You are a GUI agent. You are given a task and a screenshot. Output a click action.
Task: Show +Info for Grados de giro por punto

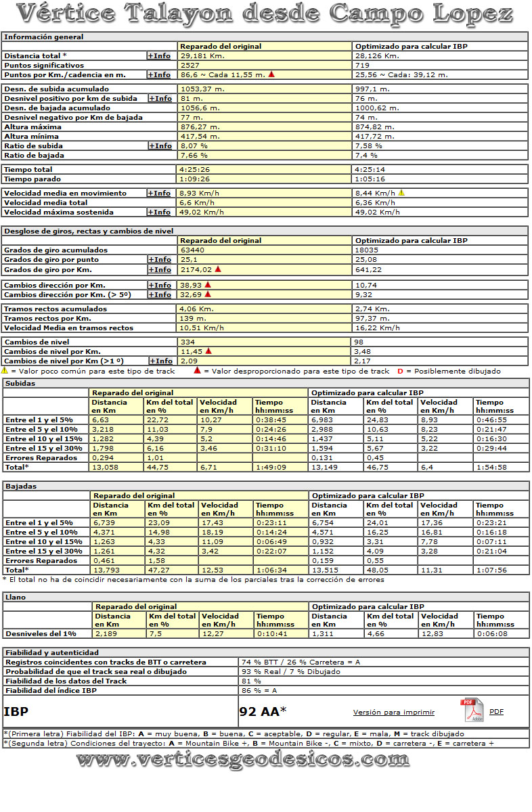coord(160,259)
